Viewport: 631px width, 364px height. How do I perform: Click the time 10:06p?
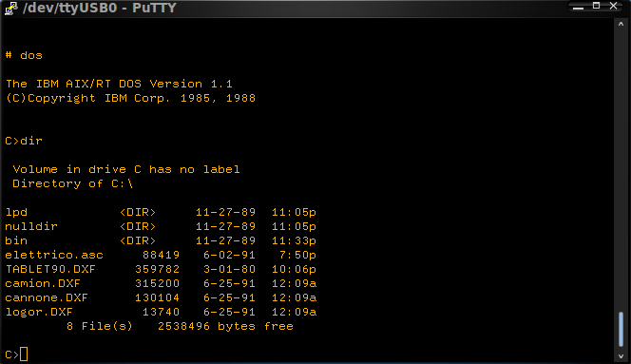tap(295, 269)
